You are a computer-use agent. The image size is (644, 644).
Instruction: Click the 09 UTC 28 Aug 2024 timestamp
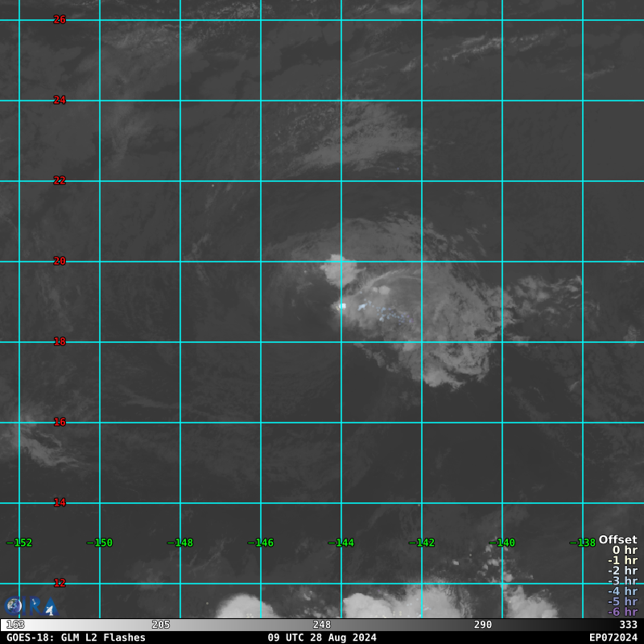[x=322, y=638]
